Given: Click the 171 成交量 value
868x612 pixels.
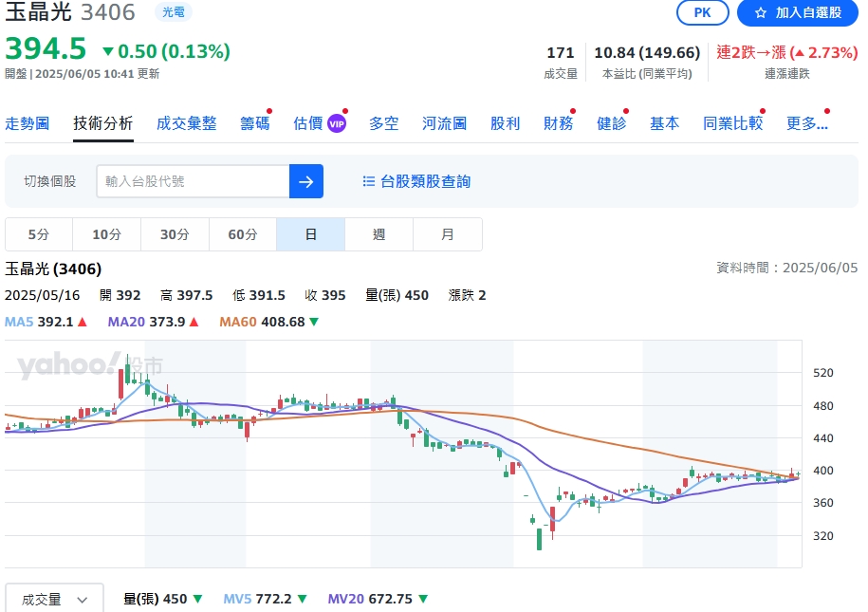Looking at the screenshot, I should (x=561, y=52).
